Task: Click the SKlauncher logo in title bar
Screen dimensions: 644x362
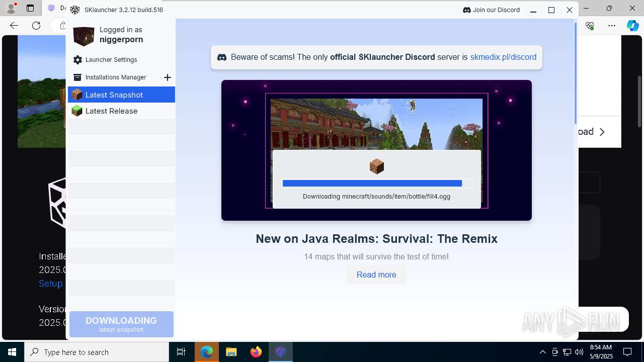Action: [x=75, y=10]
